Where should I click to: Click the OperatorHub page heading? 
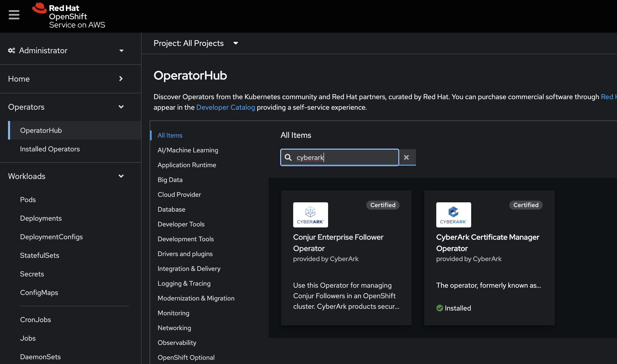click(190, 75)
